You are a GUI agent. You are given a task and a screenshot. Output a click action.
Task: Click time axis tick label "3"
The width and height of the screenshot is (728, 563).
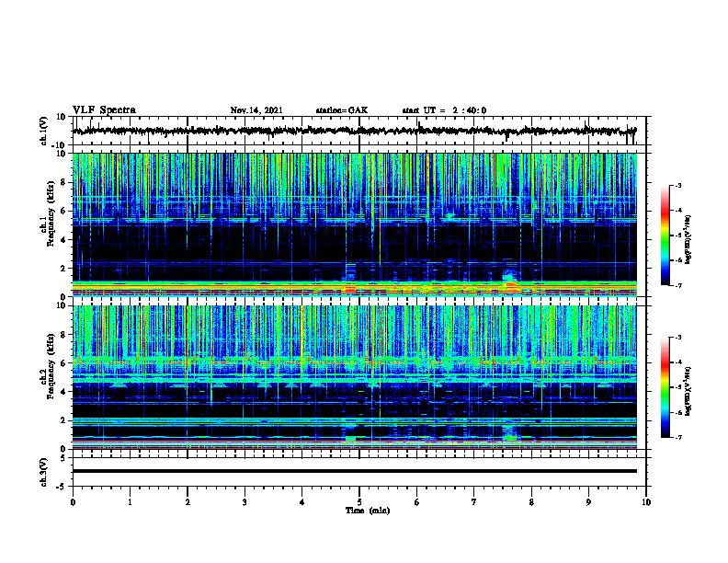click(x=245, y=502)
